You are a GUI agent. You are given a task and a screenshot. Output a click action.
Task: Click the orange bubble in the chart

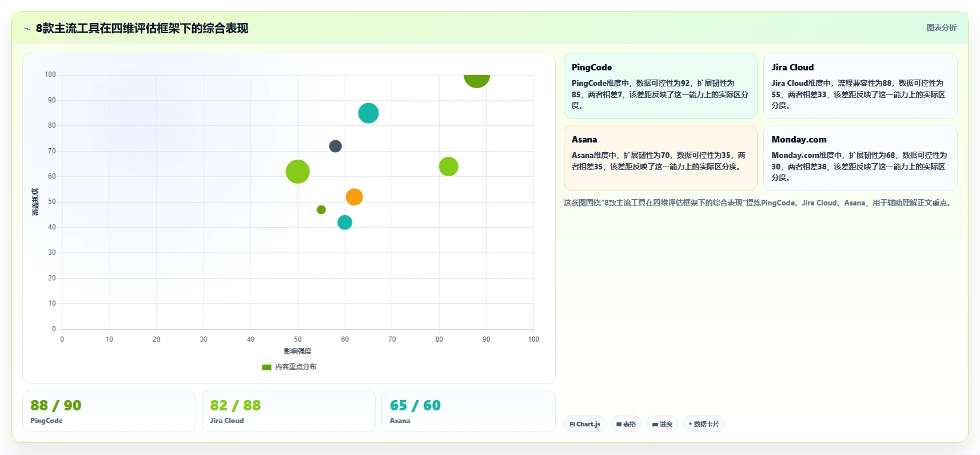354,197
